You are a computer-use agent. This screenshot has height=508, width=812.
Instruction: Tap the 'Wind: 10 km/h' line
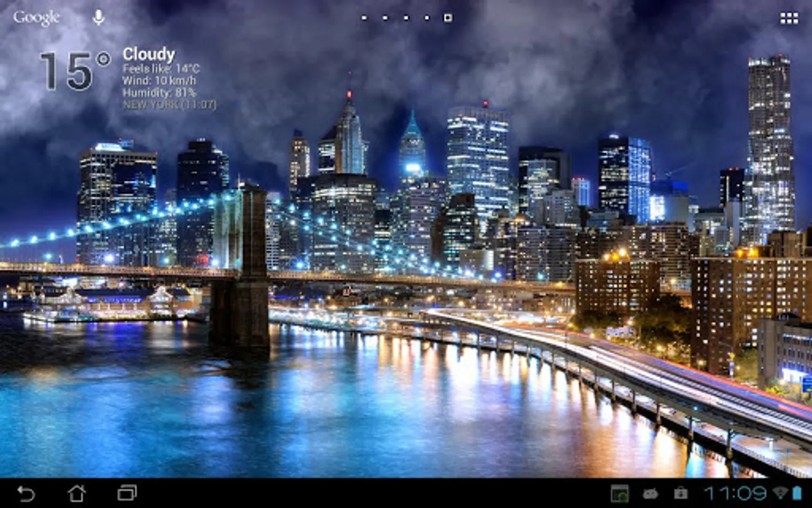[159, 81]
